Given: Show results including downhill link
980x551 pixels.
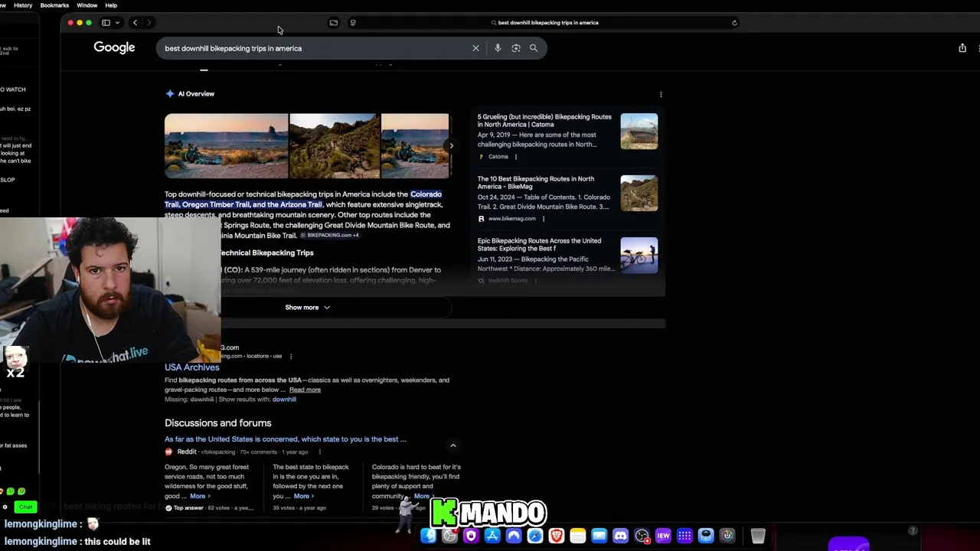Looking at the screenshot, I should click(284, 399).
